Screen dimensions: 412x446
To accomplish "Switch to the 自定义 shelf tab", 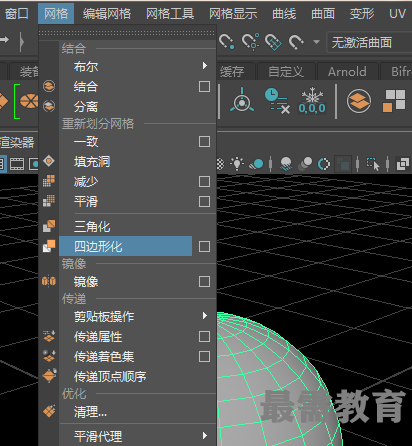I will click(286, 71).
